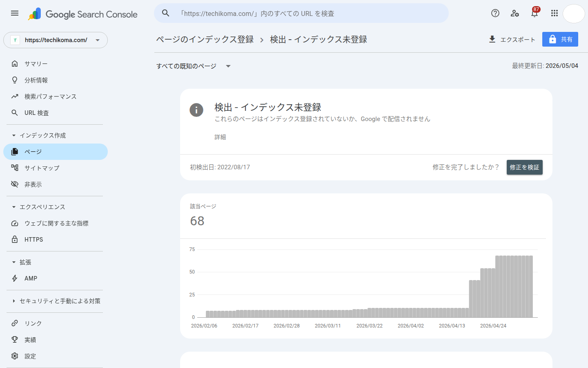Click the 初検出日: 2022/08/17 text

(220, 167)
